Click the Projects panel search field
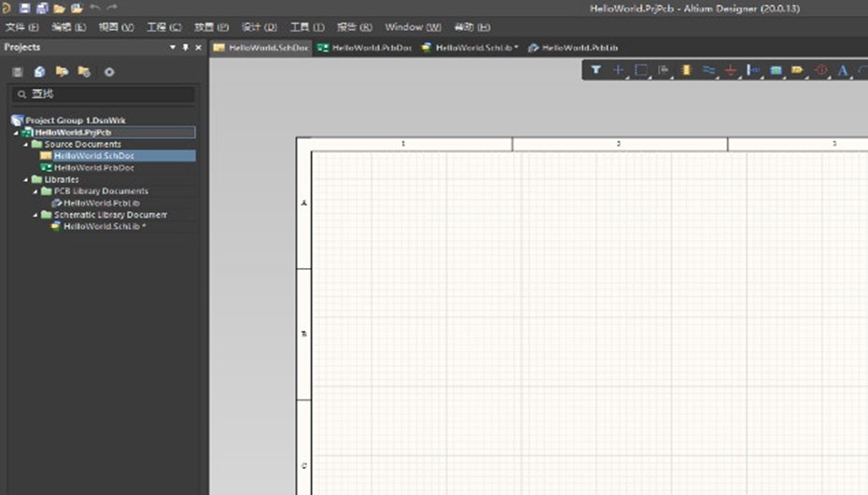This screenshot has height=495, width=868. [104, 94]
